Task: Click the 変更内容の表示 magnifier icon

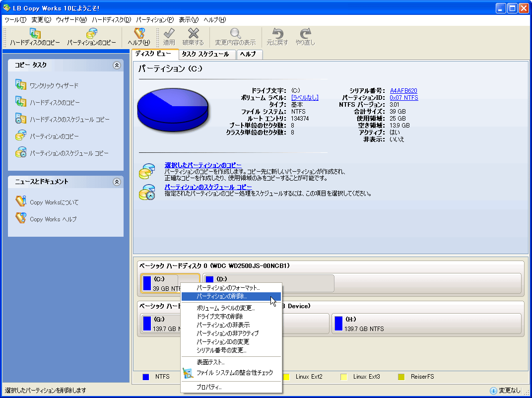Action: pos(235,33)
